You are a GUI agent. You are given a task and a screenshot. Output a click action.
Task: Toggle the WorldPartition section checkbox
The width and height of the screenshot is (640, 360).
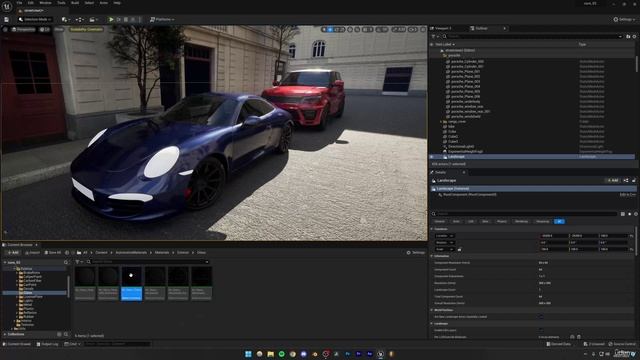pos(540,317)
